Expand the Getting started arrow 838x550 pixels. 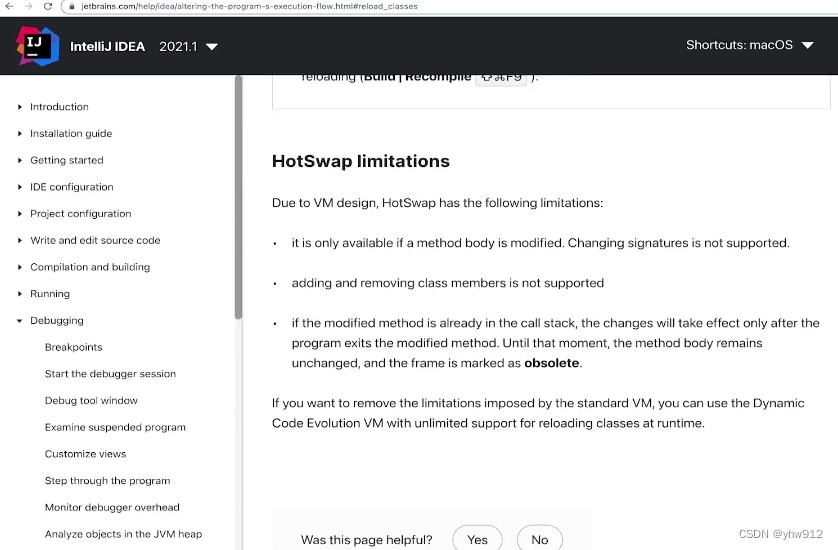click(x=20, y=160)
